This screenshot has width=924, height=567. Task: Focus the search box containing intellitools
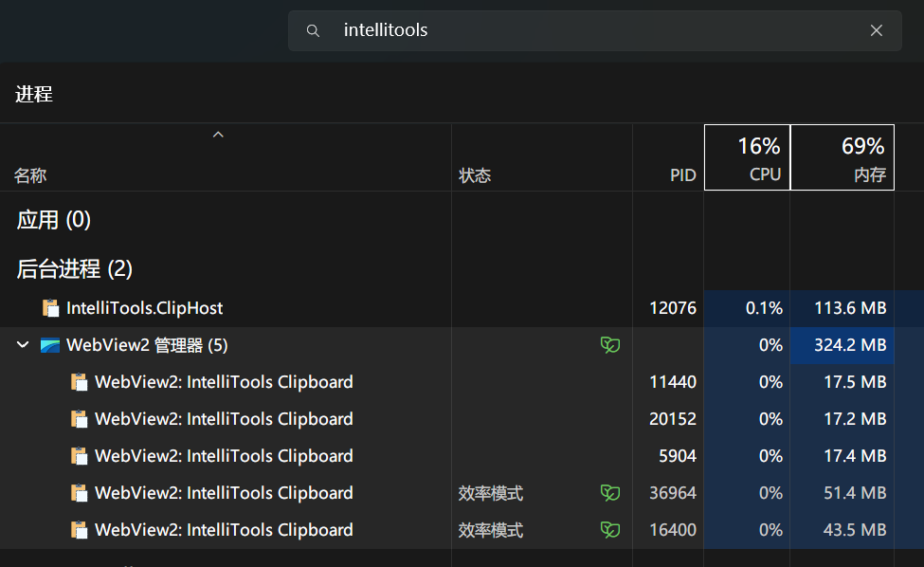[594, 30]
